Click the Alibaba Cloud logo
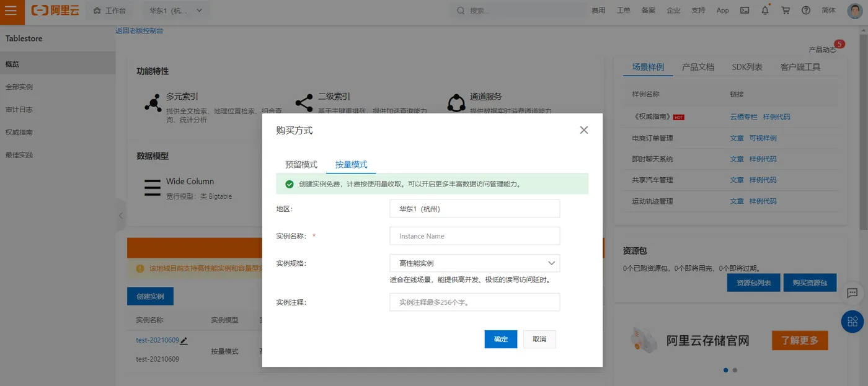The height and width of the screenshot is (386, 868). 55,11
